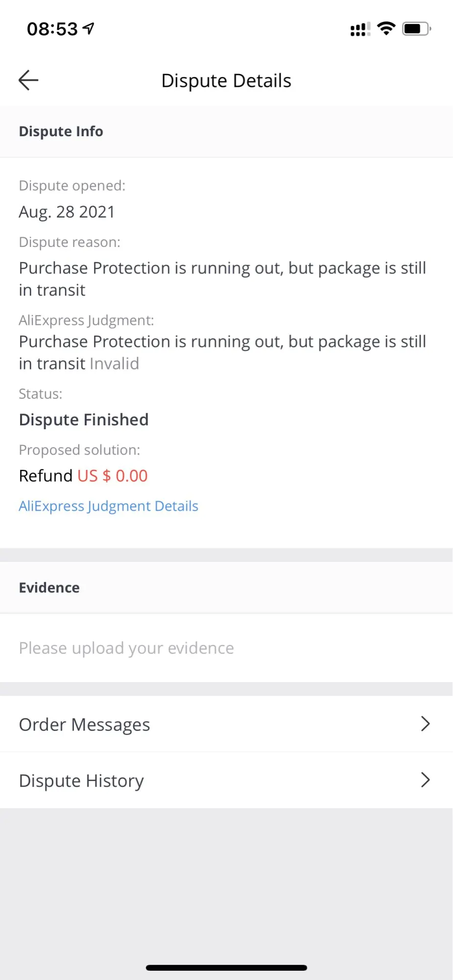Tap the Dispute Finished status text
Screen dimensions: 453x980
83,419
